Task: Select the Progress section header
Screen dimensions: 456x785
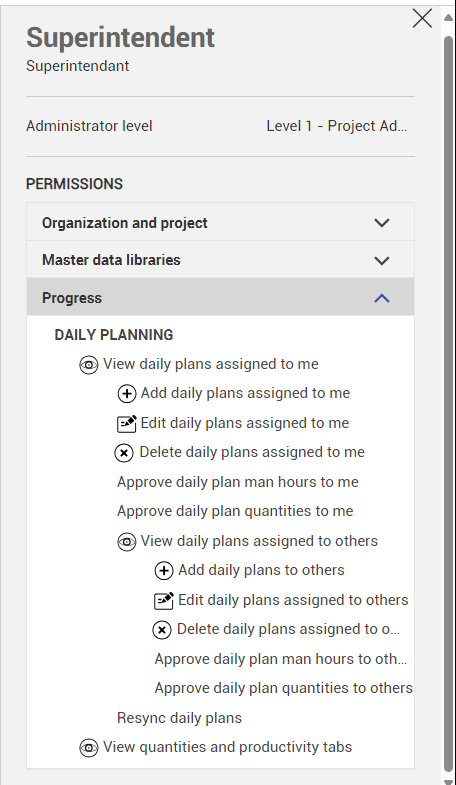Action: click(220, 297)
